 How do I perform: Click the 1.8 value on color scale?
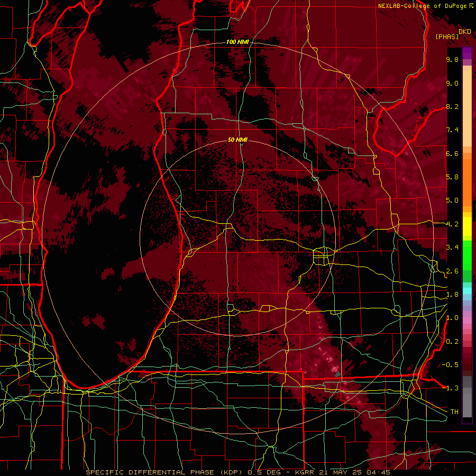[452, 295]
